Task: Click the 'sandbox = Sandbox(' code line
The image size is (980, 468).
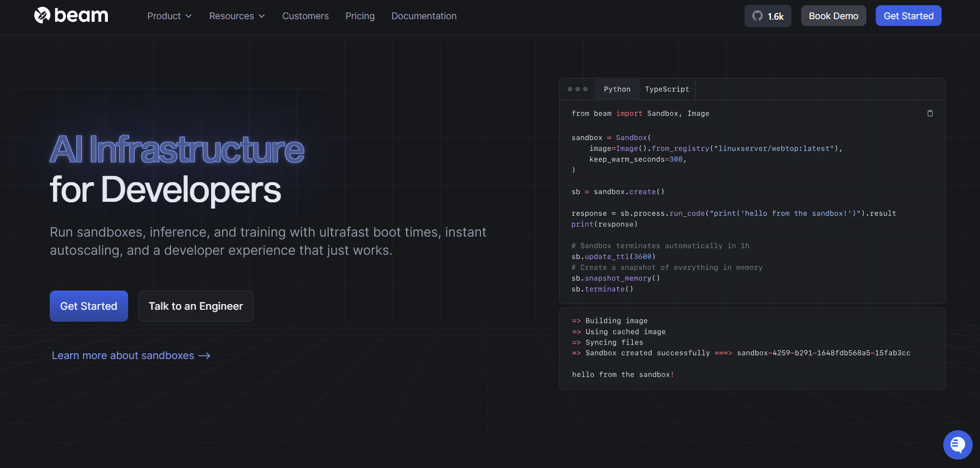Action: [x=611, y=138]
